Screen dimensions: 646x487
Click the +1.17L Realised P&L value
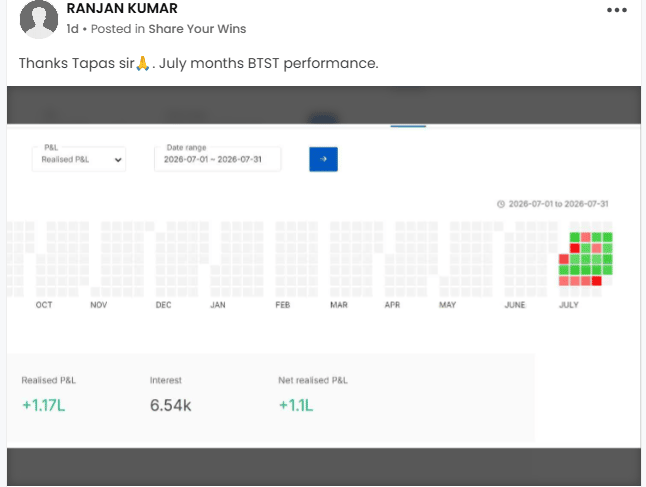(x=43, y=405)
